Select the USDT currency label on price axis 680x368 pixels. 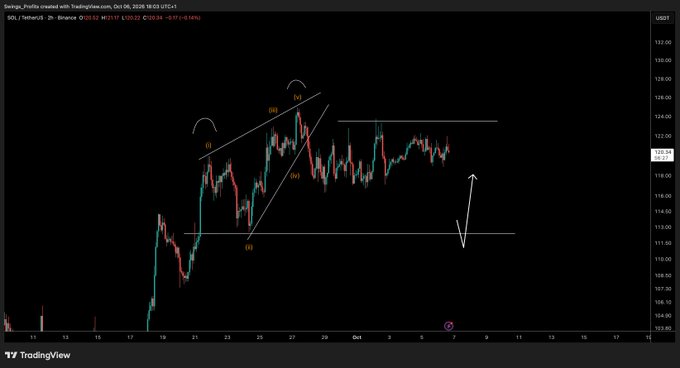(x=662, y=18)
